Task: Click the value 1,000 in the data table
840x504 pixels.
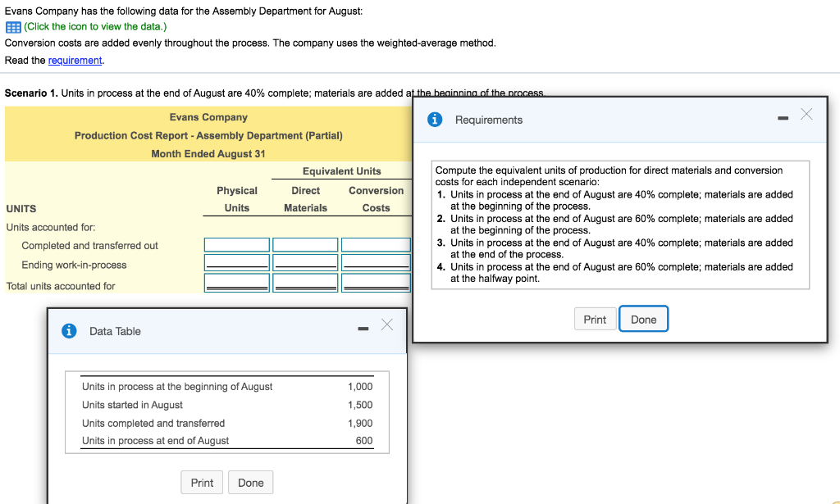Action: (x=360, y=386)
